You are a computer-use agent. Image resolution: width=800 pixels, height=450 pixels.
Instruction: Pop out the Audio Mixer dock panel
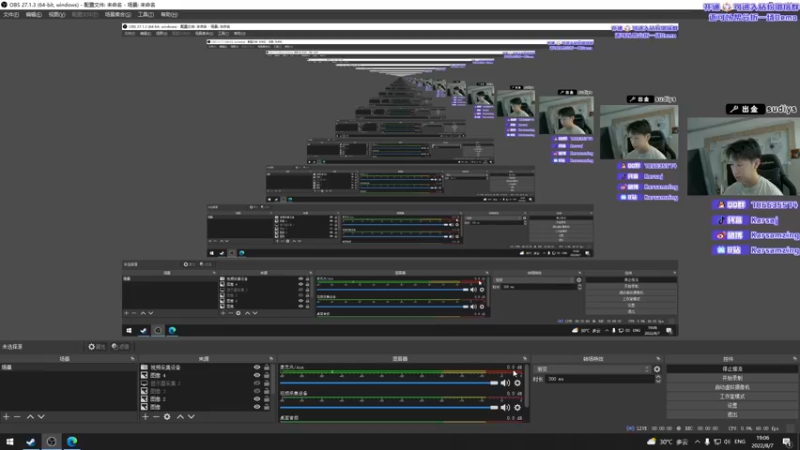[524, 359]
